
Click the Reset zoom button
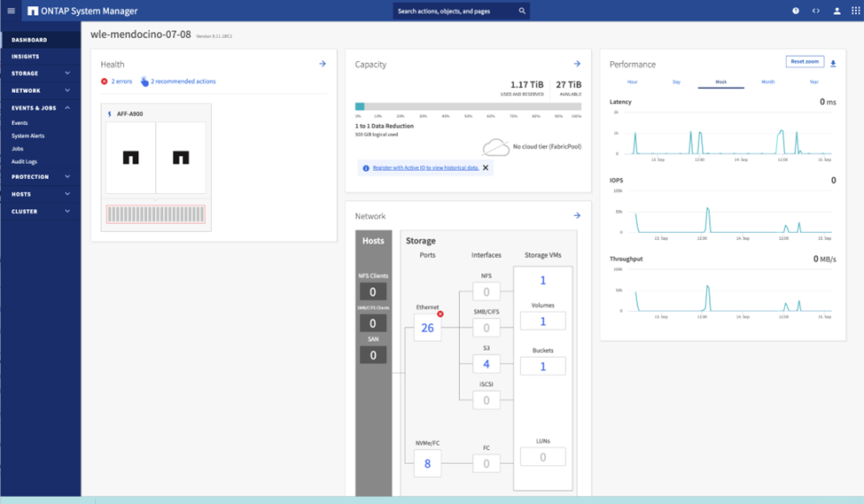[x=805, y=62]
